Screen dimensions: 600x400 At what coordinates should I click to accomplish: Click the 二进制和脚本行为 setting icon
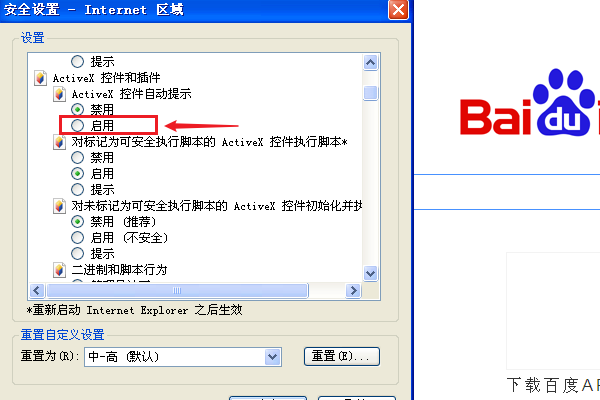(59, 270)
